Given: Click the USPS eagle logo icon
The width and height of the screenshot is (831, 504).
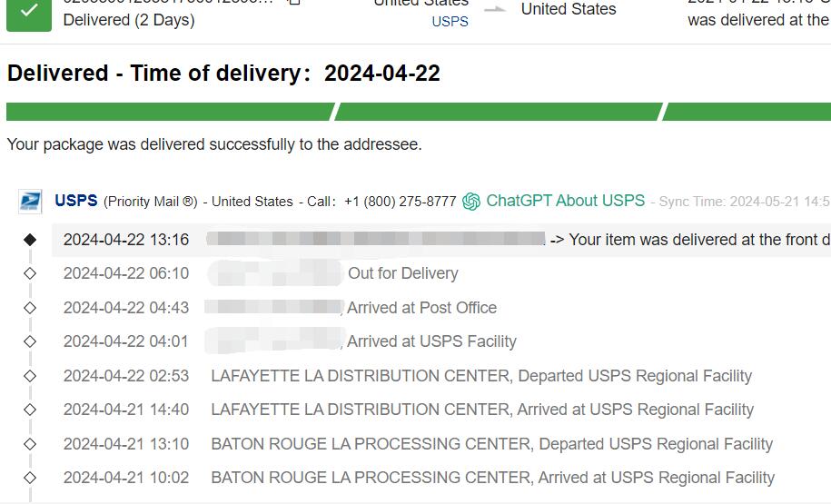Looking at the screenshot, I should tap(30, 202).
